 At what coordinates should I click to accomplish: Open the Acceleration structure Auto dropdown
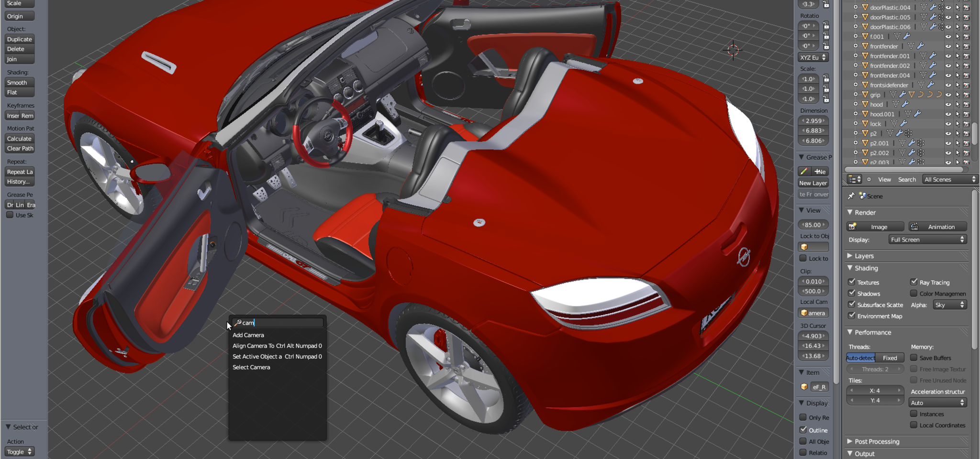pos(938,403)
